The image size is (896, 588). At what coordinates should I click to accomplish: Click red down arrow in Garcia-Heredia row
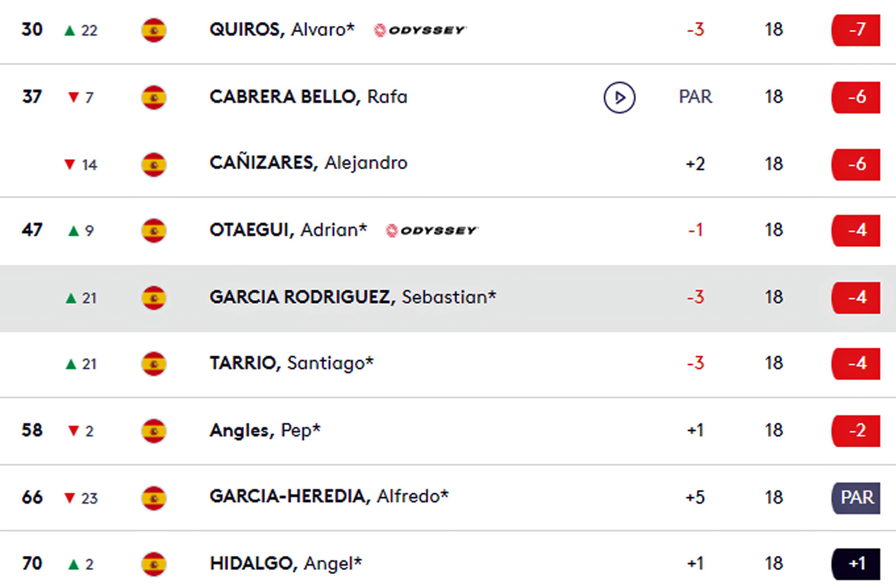click(x=70, y=498)
